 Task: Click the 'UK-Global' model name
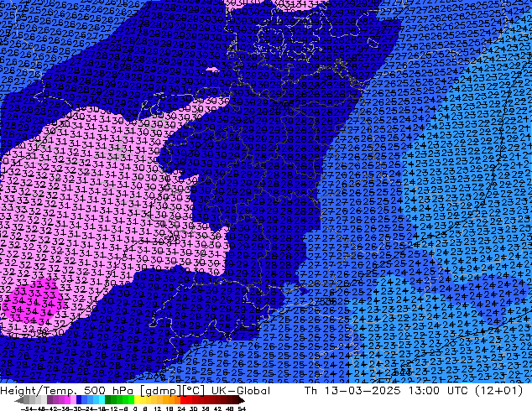click(x=241, y=391)
